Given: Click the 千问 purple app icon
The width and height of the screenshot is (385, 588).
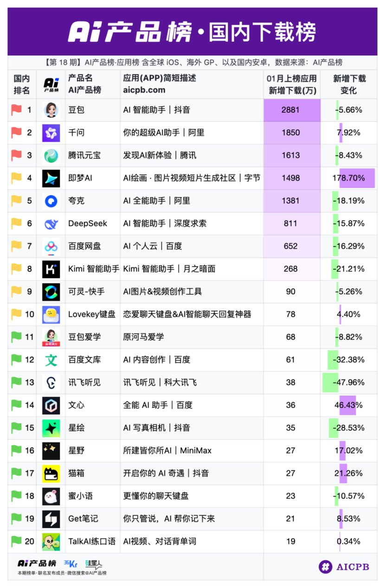Looking at the screenshot, I should click(x=51, y=133).
